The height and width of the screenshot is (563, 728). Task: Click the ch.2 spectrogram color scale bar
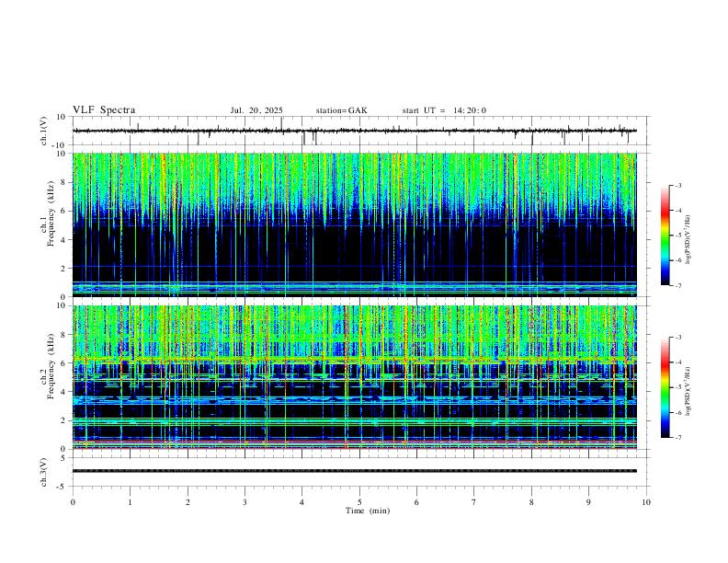click(x=665, y=387)
